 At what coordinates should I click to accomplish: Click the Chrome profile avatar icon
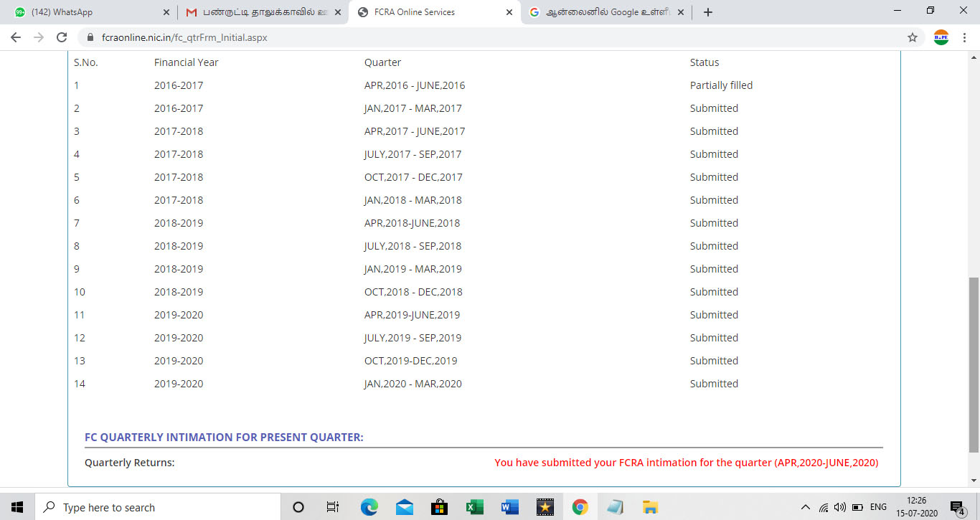[x=941, y=37]
